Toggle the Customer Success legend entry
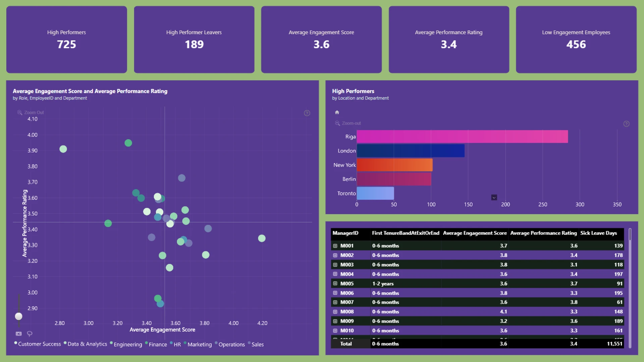This screenshot has height=362, width=644. pos(38,344)
